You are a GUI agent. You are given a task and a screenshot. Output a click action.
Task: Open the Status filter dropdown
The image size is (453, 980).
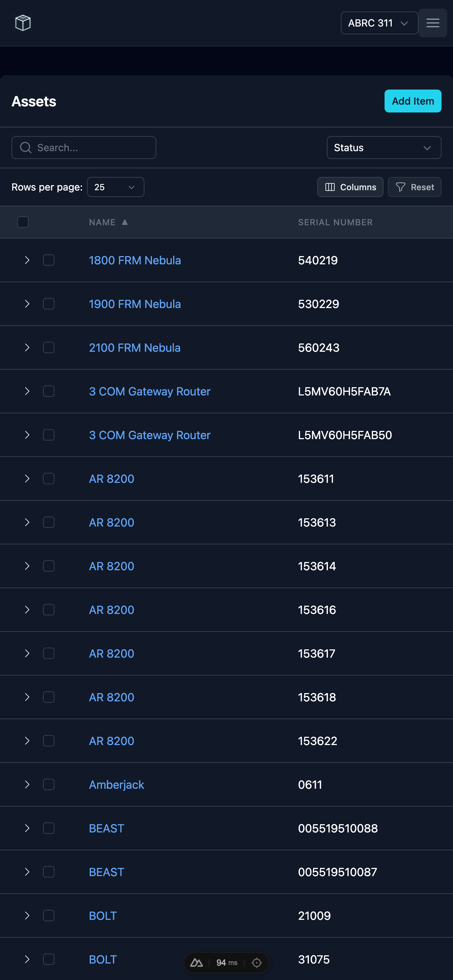point(384,148)
